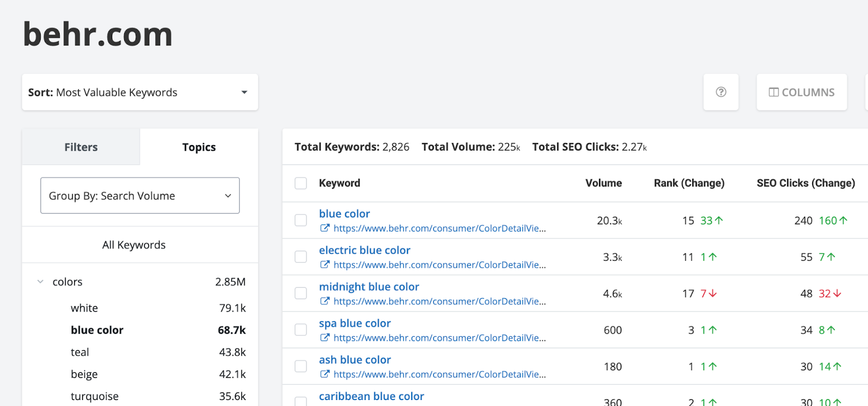Select All Keywords in the topics panel
Screen dimensions: 868x406
click(134, 245)
